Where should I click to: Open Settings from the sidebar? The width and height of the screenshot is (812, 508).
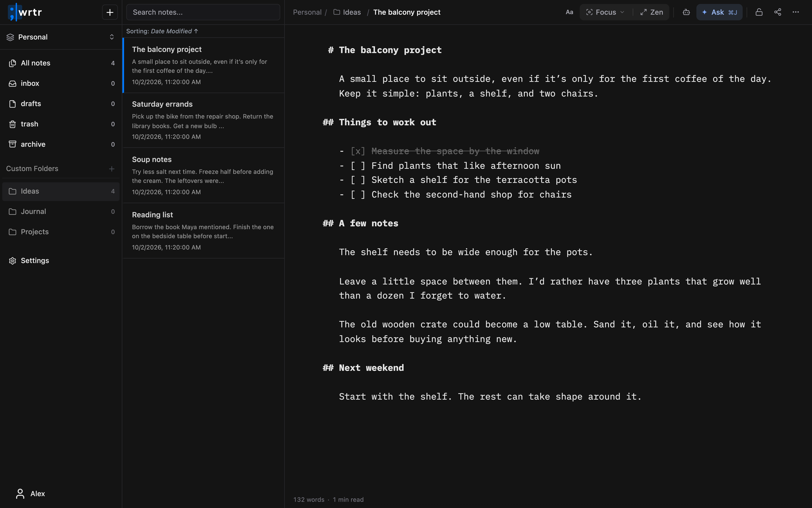click(x=61, y=261)
